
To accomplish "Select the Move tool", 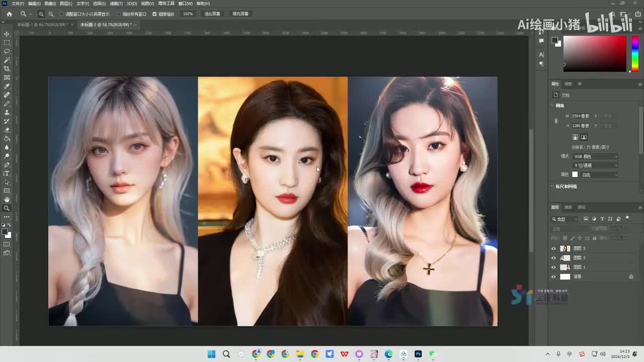I will tap(7, 34).
